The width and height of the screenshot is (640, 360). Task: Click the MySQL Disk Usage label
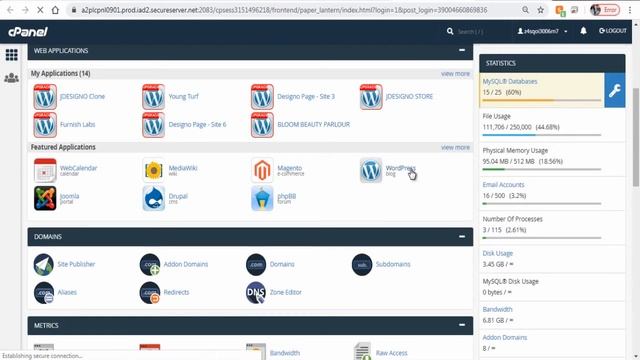tap(510, 282)
